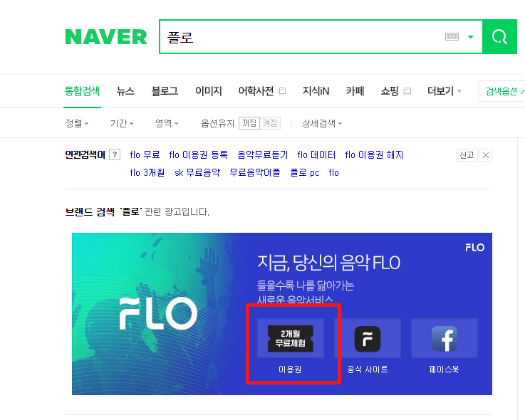Switch to the 이미지 tab

point(209,90)
